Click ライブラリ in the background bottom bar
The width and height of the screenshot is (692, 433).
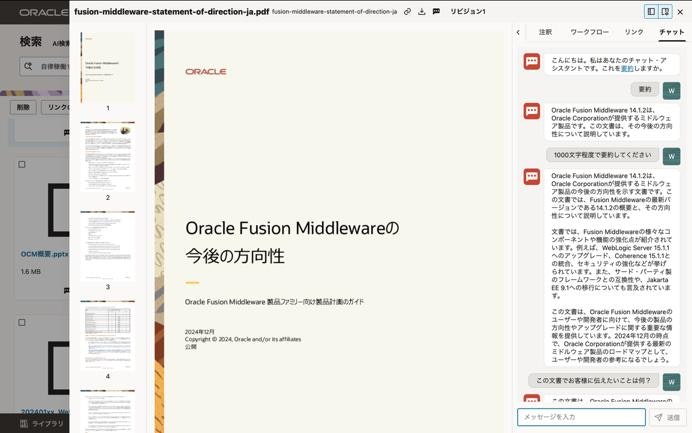tap(42, 424)
